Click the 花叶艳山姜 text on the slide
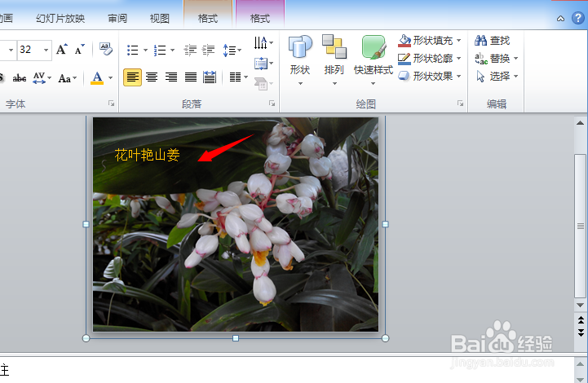This screenshot has height=383, width=588. (147, 155)
